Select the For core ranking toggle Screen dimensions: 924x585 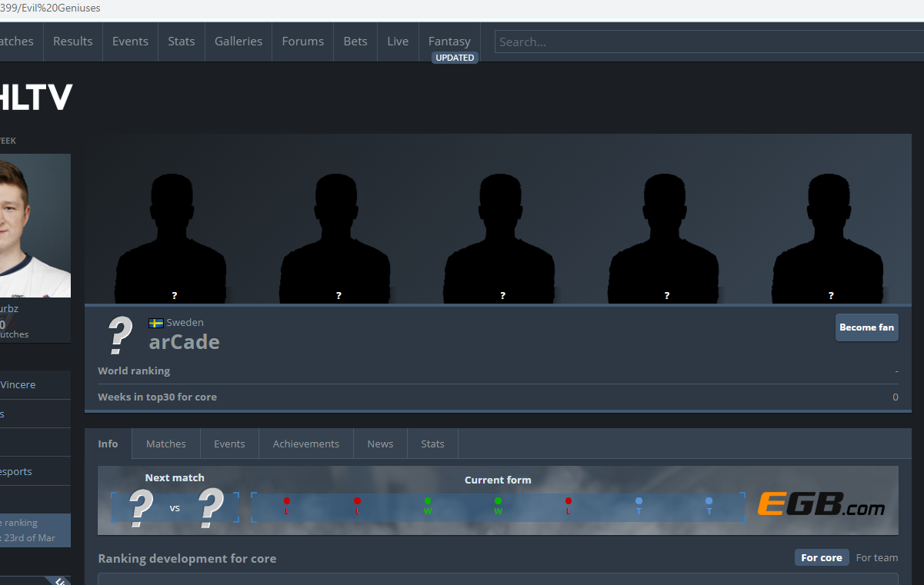(822, 557)
